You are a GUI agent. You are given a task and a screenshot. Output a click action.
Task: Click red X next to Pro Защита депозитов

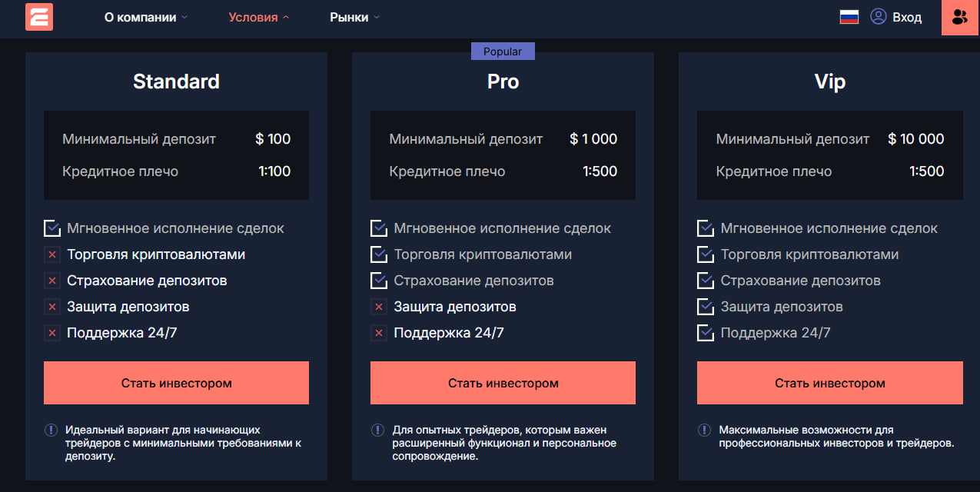point(379,307)
